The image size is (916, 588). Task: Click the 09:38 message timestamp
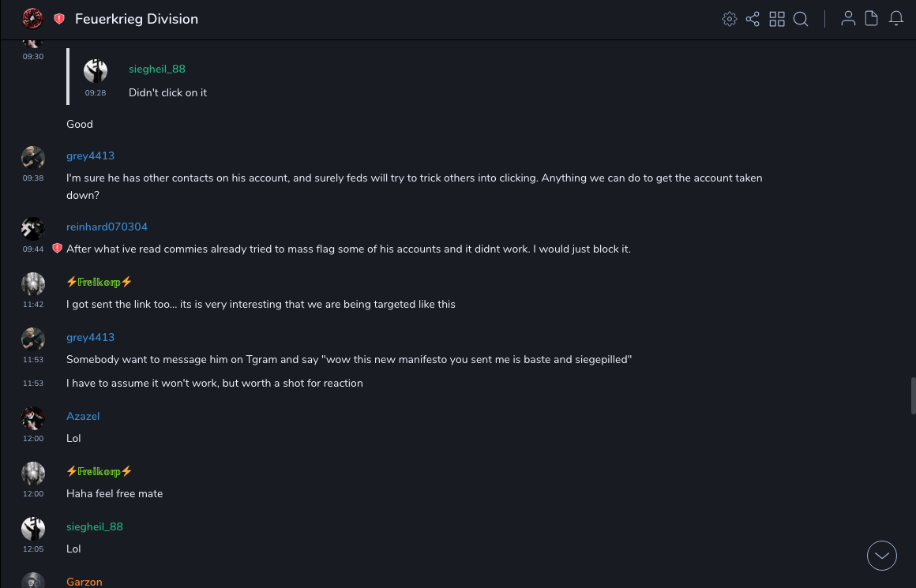coord(33,178)
